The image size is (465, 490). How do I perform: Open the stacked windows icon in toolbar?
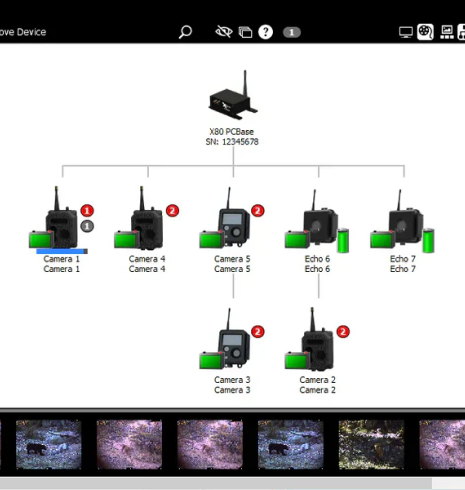click(245, 32)
